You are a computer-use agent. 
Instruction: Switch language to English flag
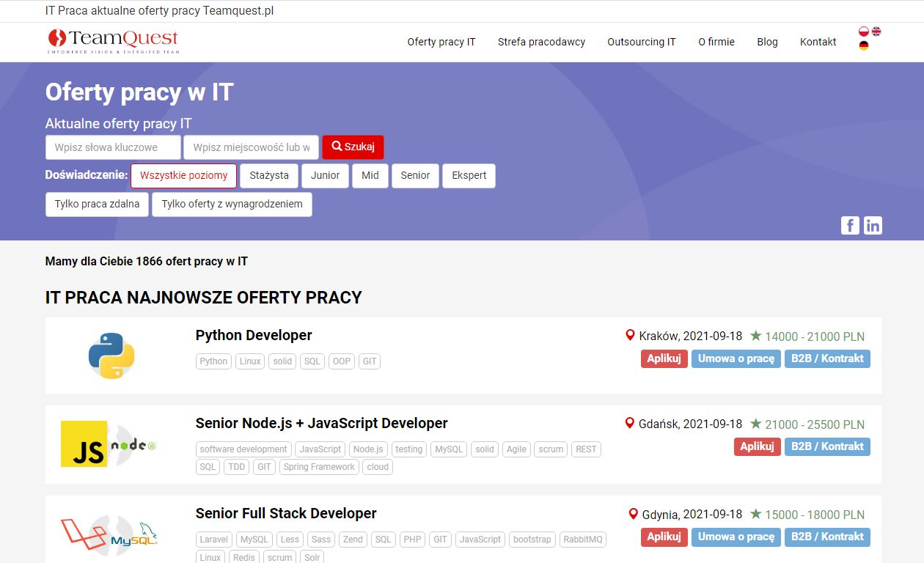coord(876,32)
